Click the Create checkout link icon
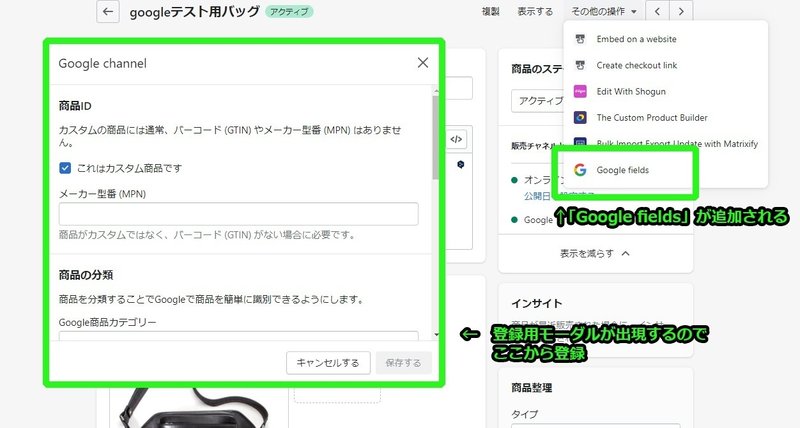The width and height of the screenshot is (800, 428). [x=580, y=65]
